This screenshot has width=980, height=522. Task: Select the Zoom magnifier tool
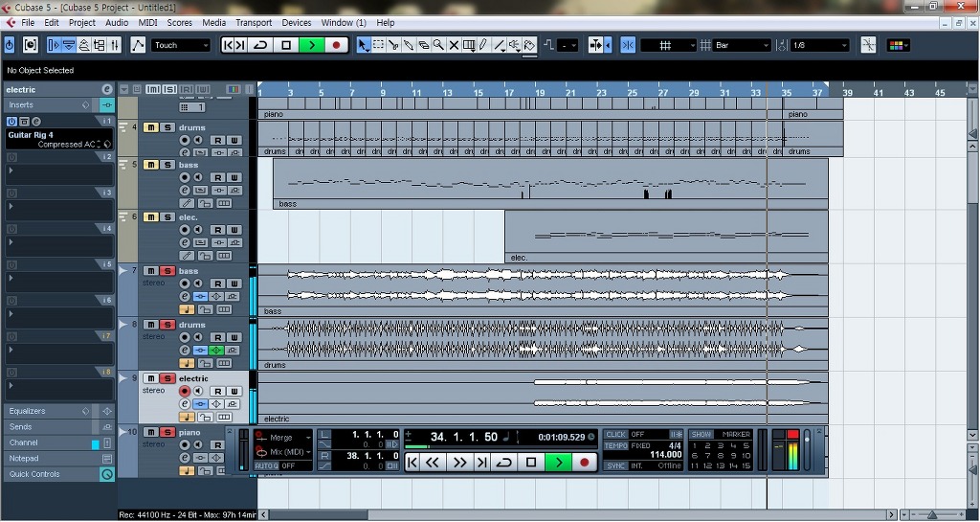coord(438,45)
